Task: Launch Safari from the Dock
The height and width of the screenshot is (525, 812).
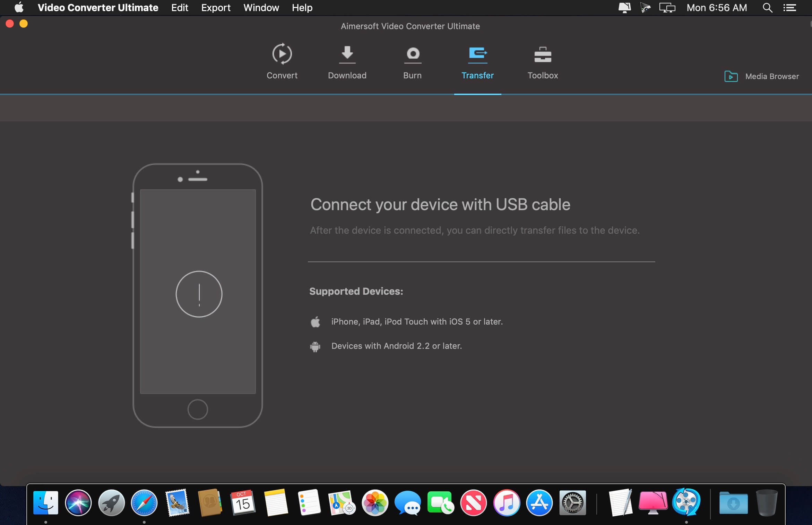Action: [x=144, y=502]
